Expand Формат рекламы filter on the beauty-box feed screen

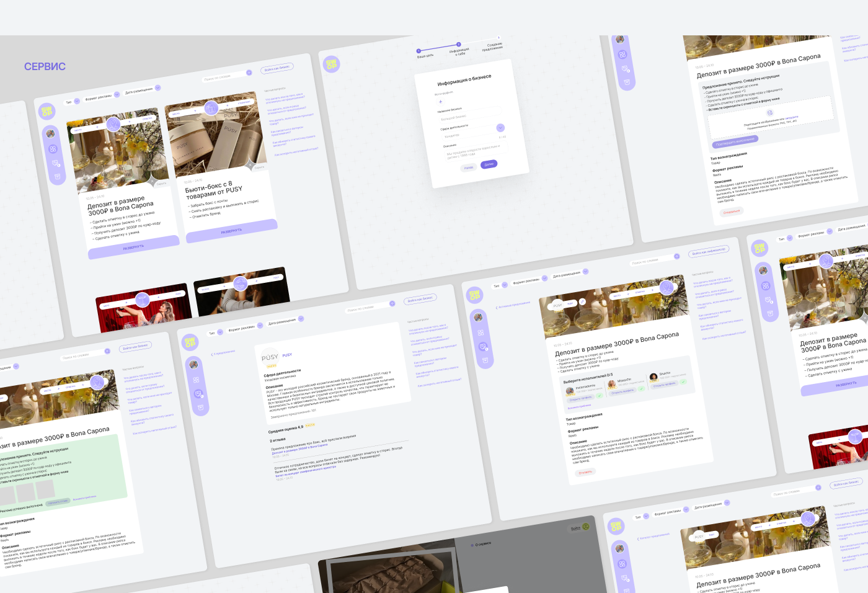click(x=117, y=95)
